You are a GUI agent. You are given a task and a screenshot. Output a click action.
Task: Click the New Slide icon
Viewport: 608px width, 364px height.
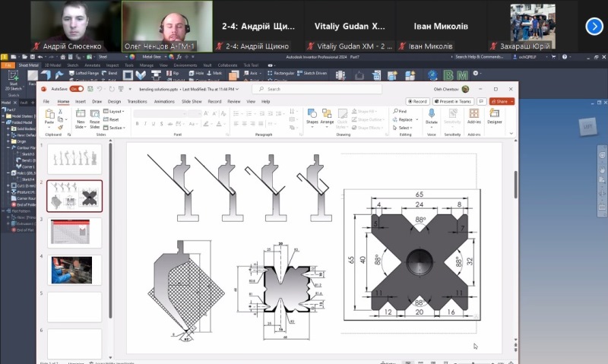pyautogui.click(x=81, y=113)
